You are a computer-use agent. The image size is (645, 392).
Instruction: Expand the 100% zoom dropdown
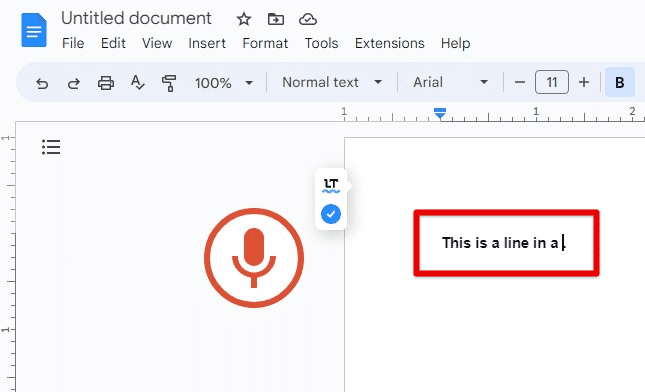pos(223,83)
